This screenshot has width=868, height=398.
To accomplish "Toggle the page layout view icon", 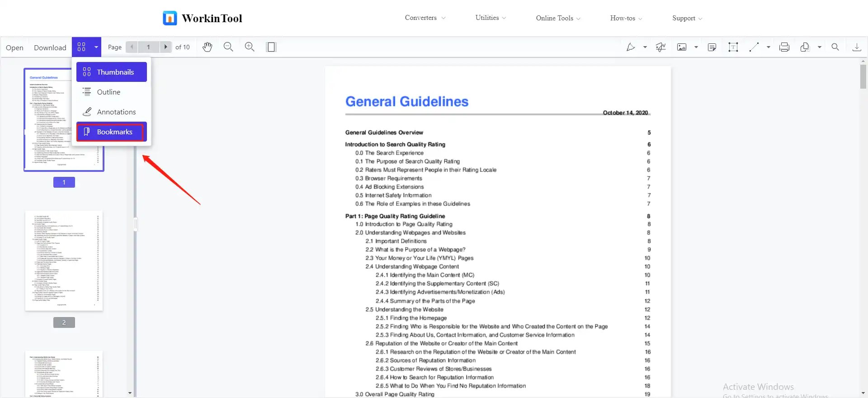I will pyautogui.click(x=271, y=47).
